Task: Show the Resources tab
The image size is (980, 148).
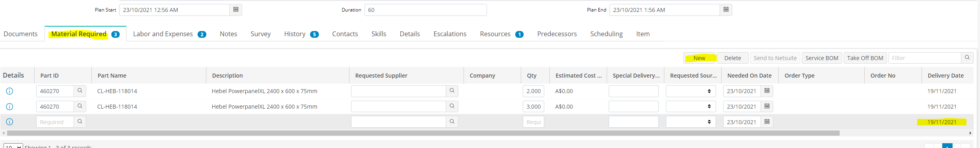Action: click(502, 34)
